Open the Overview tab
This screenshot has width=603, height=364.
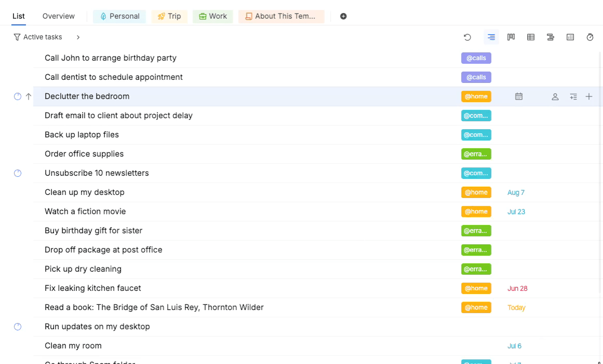(59, 16)
